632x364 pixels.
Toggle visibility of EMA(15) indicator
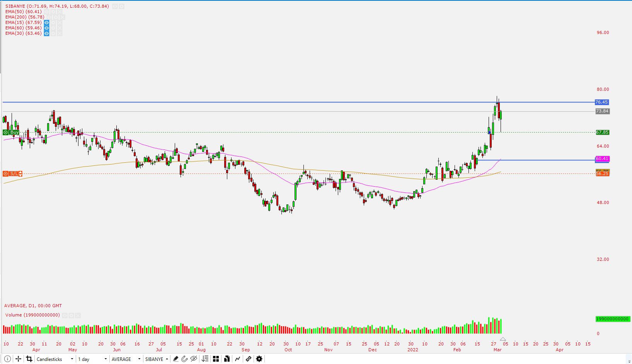(46, 22)
